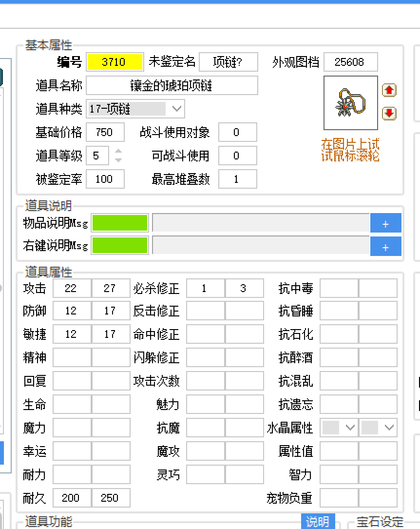Click the dark tab on the left edge
Screen dimensions: 420x529
(3, 77)
